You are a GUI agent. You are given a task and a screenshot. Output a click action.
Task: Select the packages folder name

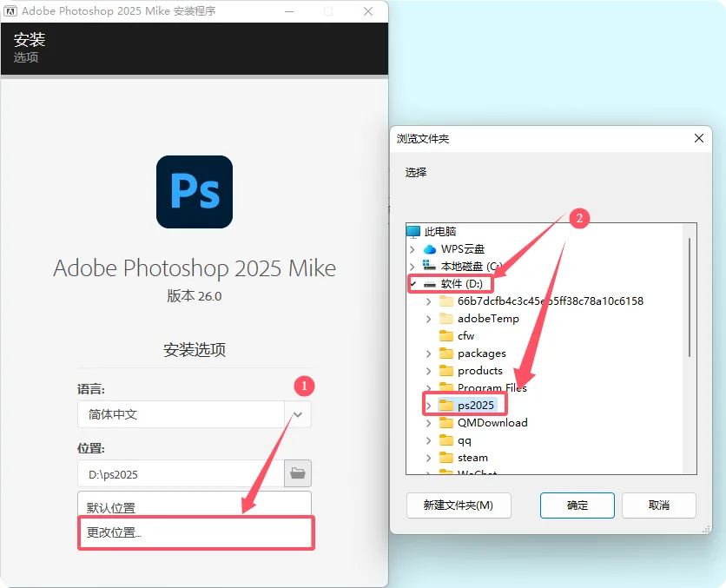tap(481, 353)
